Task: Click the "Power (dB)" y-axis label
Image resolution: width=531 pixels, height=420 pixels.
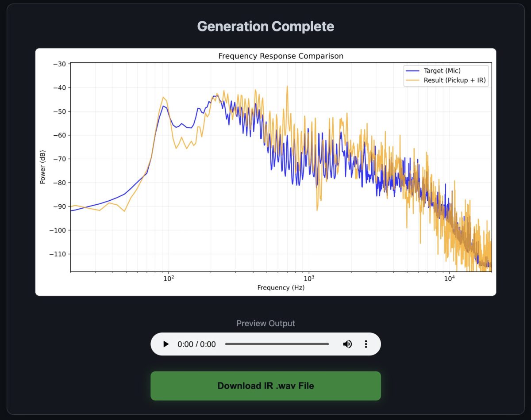Action: click(x=43, y=167)
